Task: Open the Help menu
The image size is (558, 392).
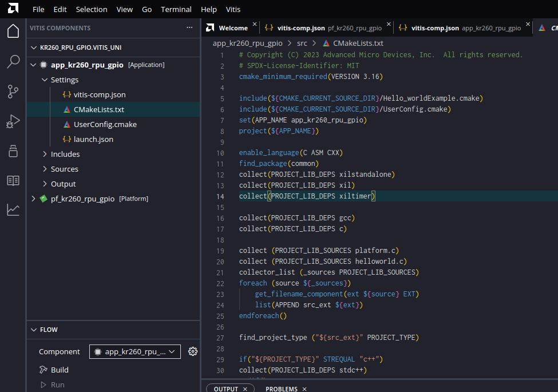Action: 208,9
